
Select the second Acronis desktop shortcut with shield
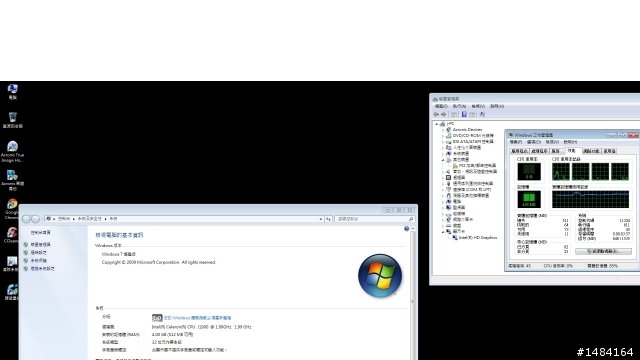(12, 180)
